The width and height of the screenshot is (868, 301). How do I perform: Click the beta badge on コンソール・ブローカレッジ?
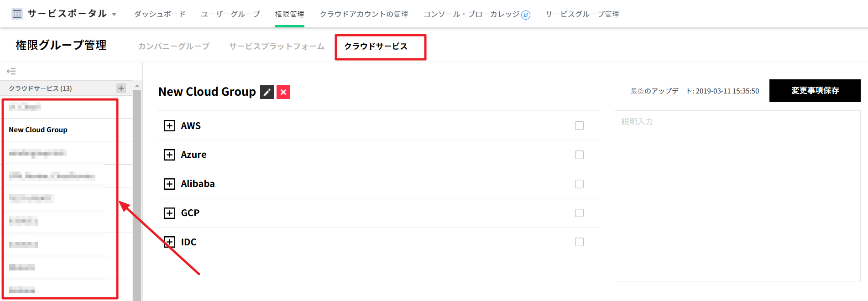point(526,15)
